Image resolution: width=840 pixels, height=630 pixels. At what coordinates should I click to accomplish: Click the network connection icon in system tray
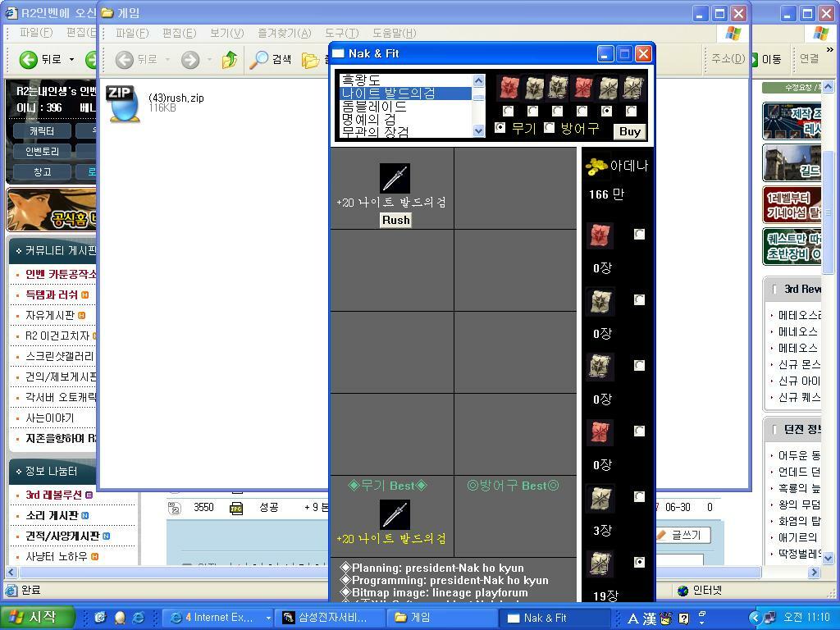coord(769,618)
